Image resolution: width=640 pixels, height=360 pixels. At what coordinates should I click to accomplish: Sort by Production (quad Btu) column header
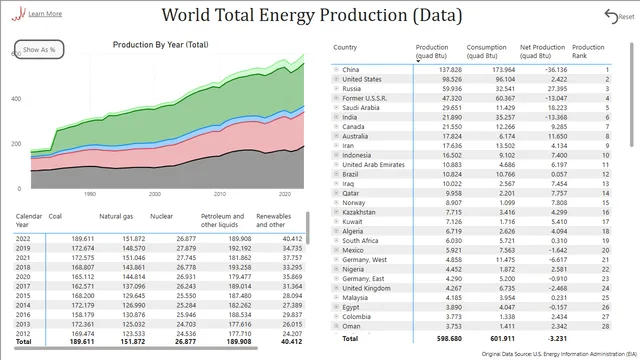tap(432, 51)
